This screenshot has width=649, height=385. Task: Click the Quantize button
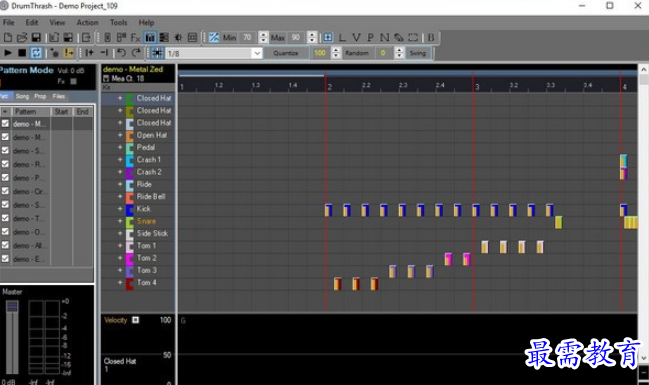[x=286, y=53]
